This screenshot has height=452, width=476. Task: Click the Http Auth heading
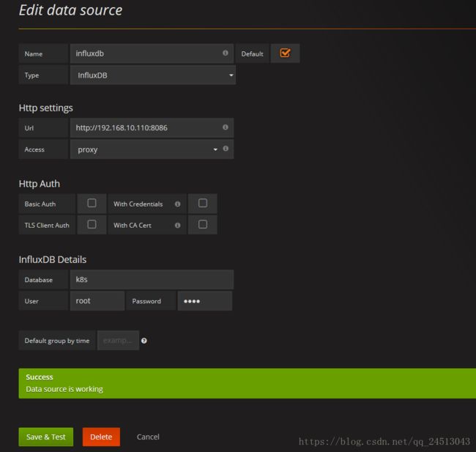[40, 184]
